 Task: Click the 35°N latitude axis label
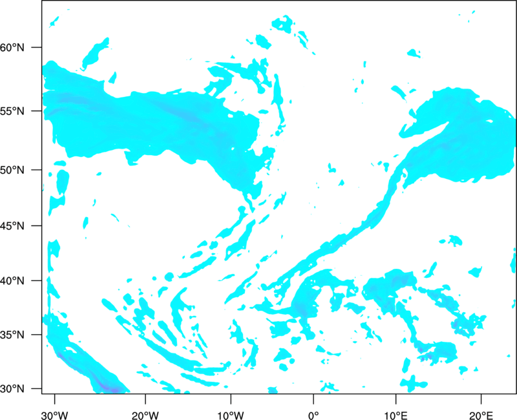pos(12,335)
